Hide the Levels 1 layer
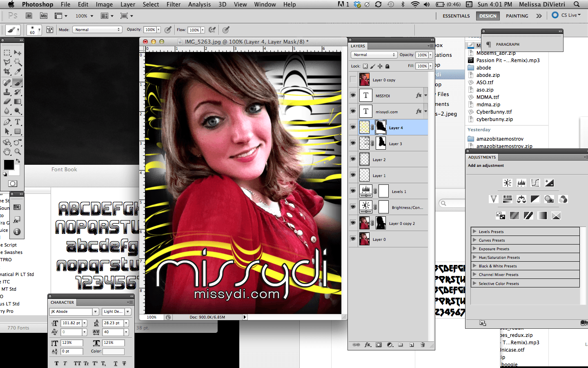Screen dimensions: 588x368 coord(353,191)
